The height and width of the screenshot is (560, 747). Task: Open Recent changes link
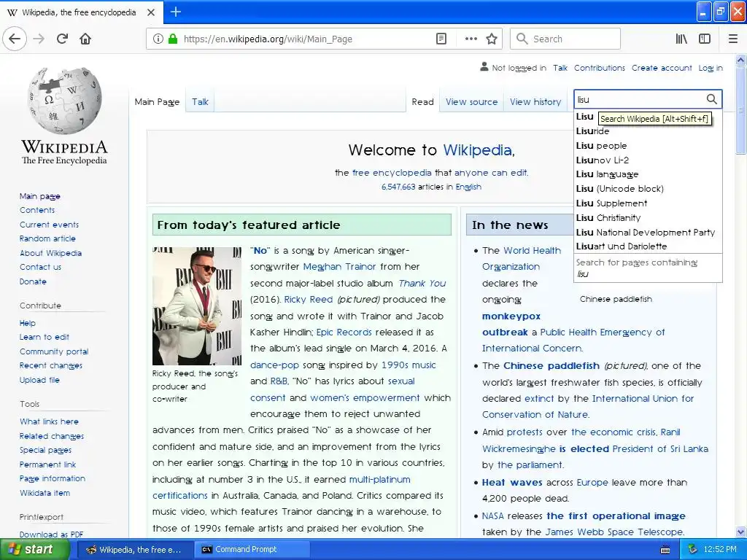tap(51, 365)
